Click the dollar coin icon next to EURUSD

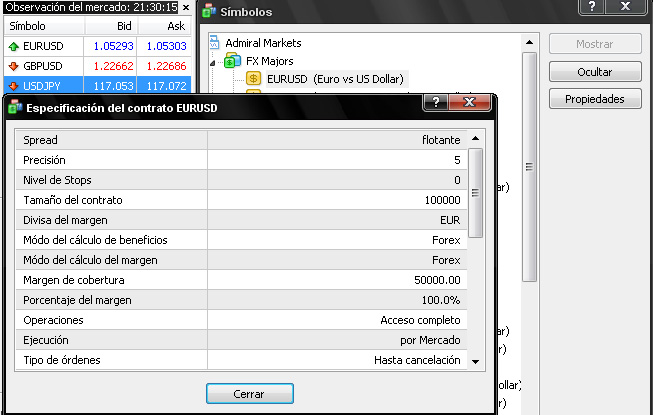tap(253, 78)
